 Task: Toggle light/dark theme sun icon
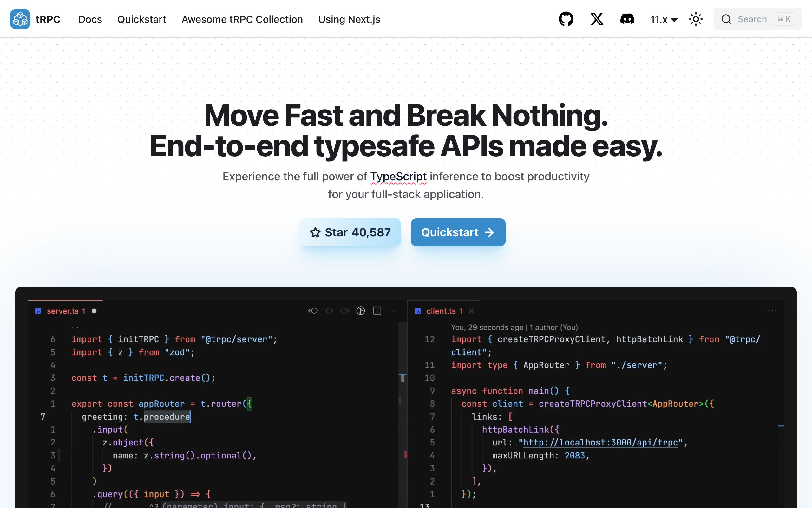696,19
